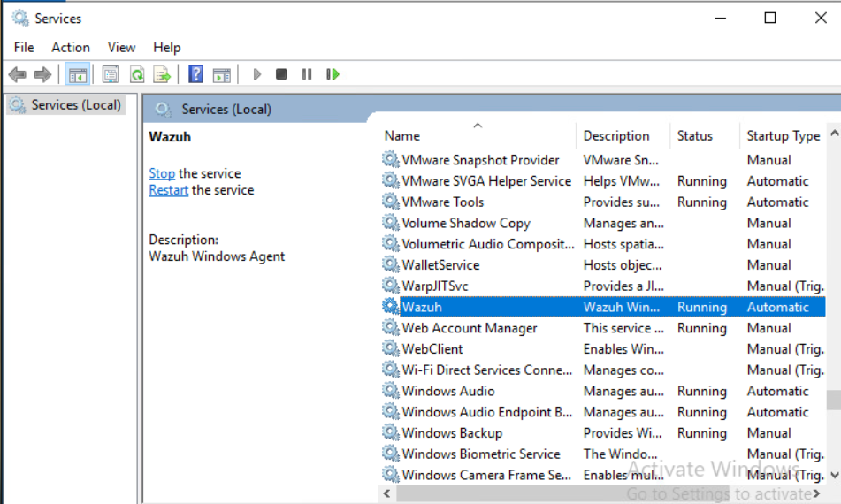The width and height of the screenshot is (841, 504).
Task: Open the File menu
Action: [x=24, y=47]
